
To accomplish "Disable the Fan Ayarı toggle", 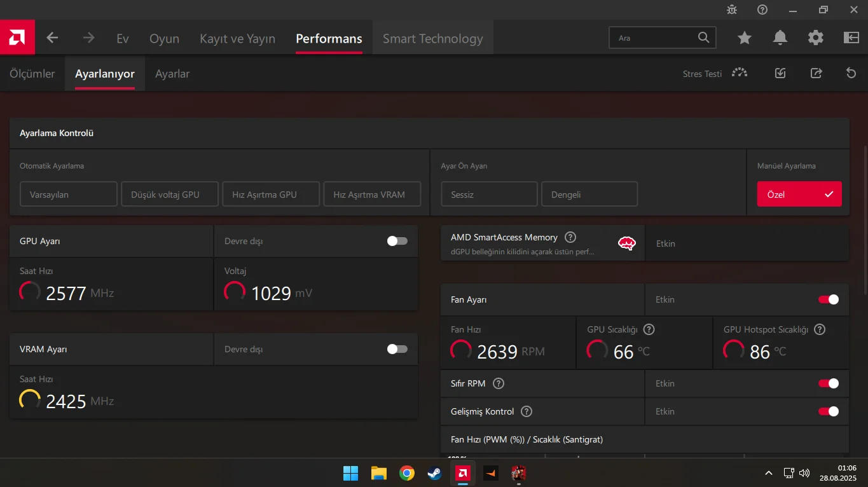I will 829,299.
